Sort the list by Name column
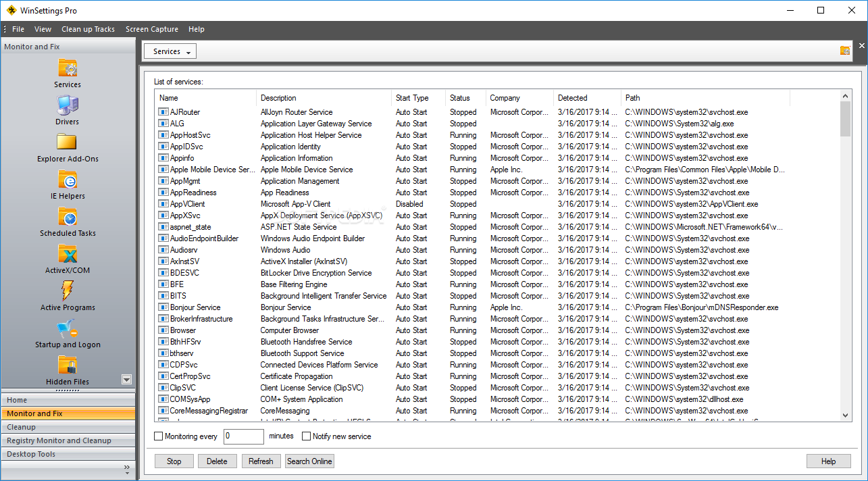Viewport: 868px width, 481px height. pyautogui.click(x=205, y=98)
